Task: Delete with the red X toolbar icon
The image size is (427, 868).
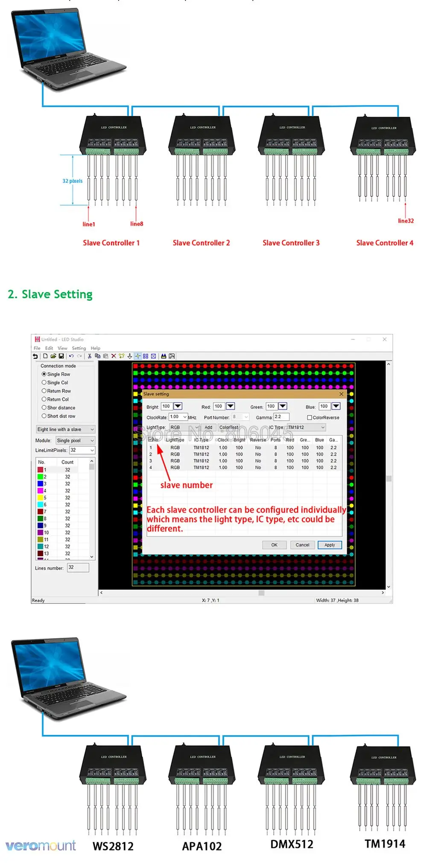Action: click(114, 356)
